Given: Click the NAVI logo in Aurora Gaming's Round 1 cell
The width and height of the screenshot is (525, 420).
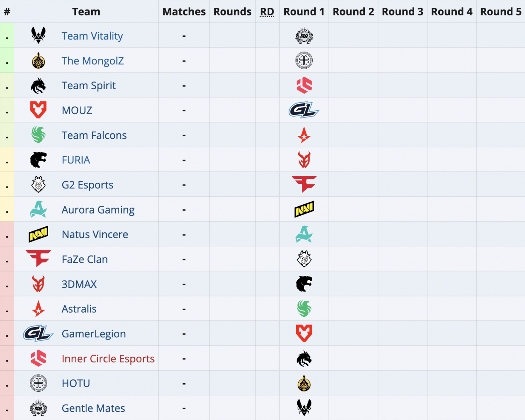Looking at the screenshot, I should [x=304, y=209].
